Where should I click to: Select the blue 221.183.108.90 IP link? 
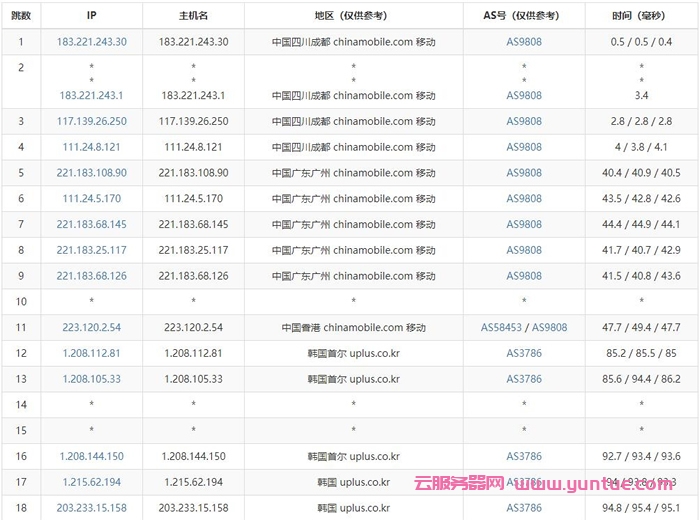(x=91, y=173)
